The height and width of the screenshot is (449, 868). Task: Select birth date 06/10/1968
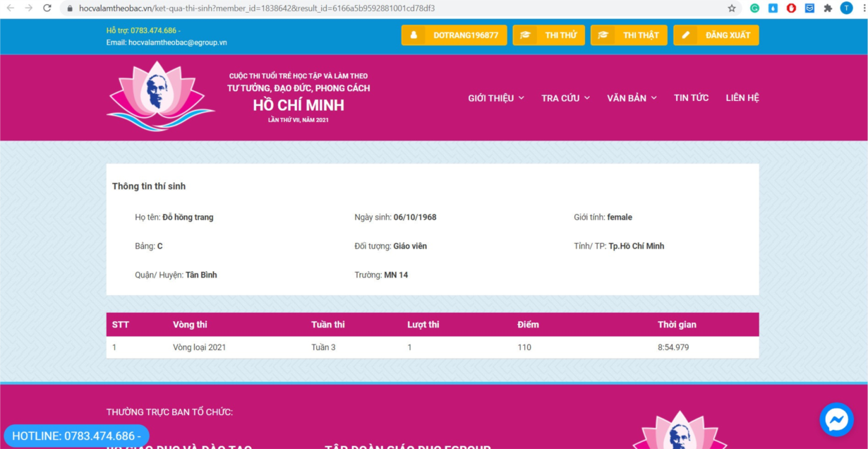tap(415, 217)
